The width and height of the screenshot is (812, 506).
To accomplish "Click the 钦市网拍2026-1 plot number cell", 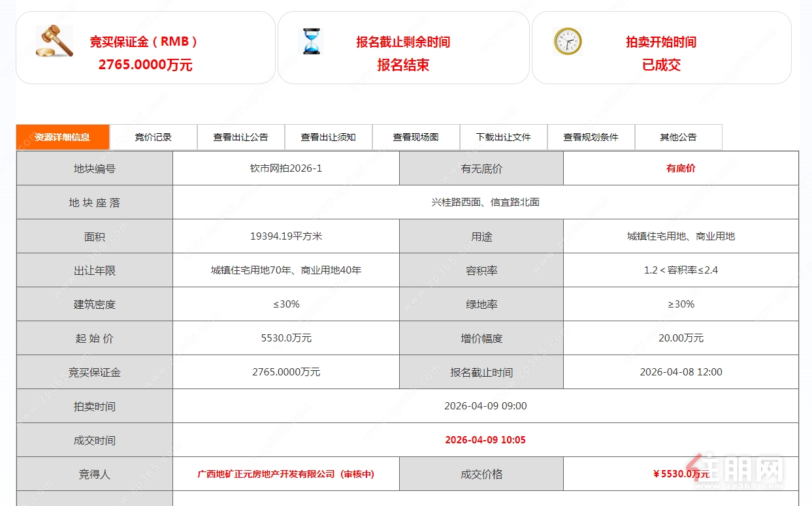I will coord(285,168).
